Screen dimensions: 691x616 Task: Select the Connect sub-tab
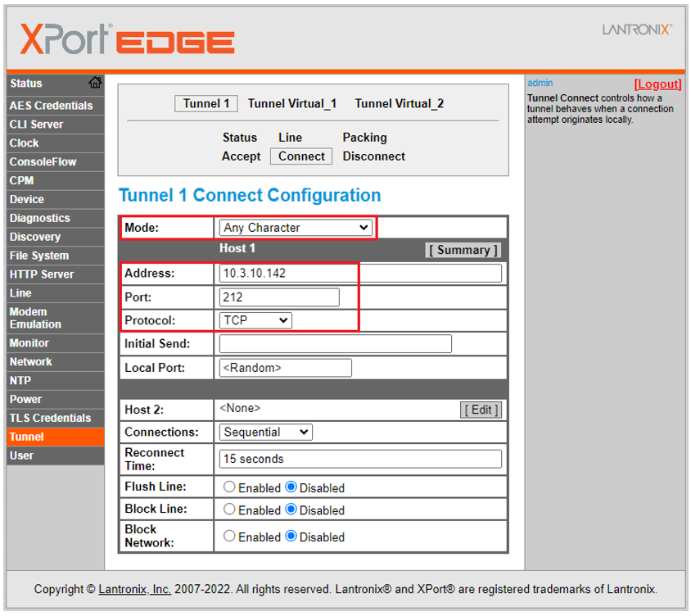[x=301, y=156]
